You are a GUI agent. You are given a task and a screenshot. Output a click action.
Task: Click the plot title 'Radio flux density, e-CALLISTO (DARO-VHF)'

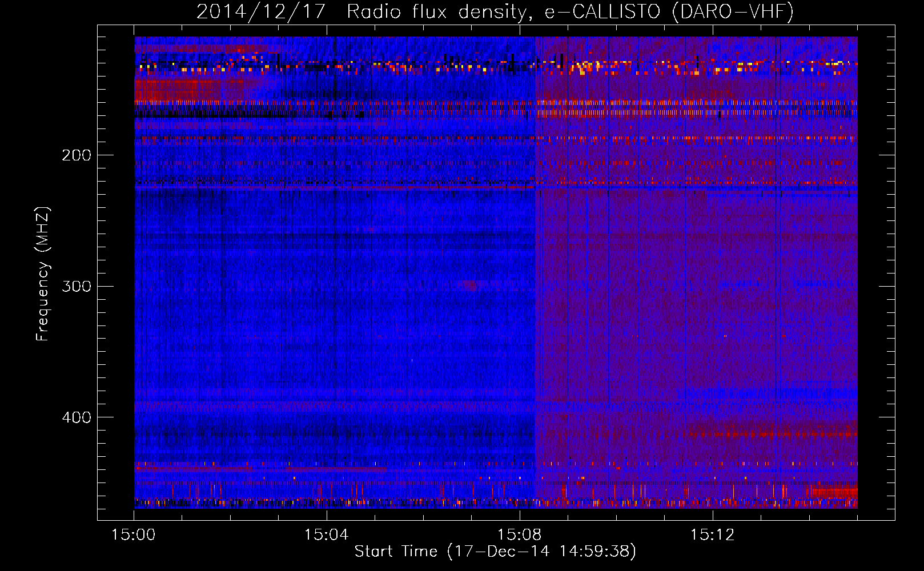coord(570,11)
